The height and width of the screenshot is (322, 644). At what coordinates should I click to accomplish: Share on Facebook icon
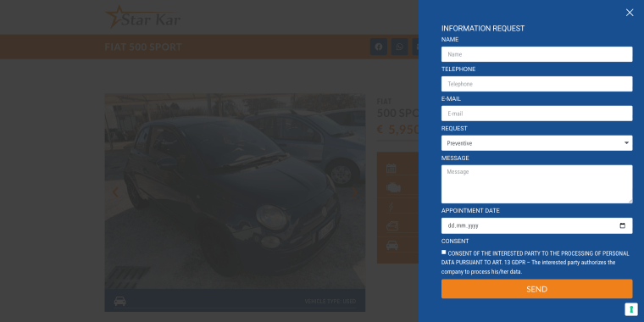pos(379,47)
